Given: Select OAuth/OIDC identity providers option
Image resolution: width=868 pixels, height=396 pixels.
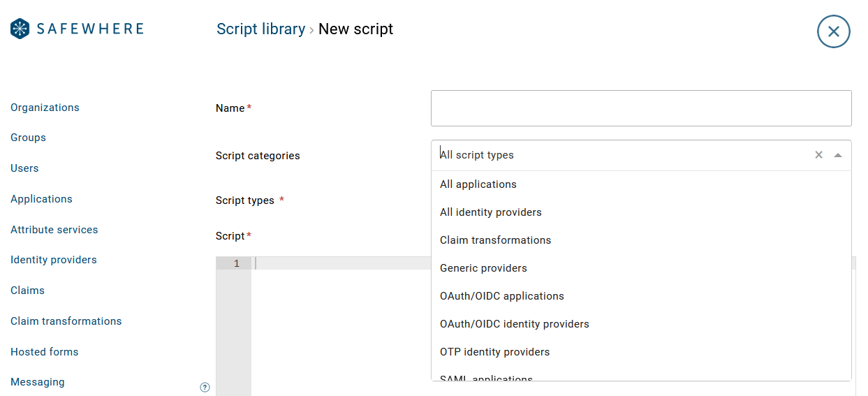Looking at the screenshot, I should click(514, 324).
